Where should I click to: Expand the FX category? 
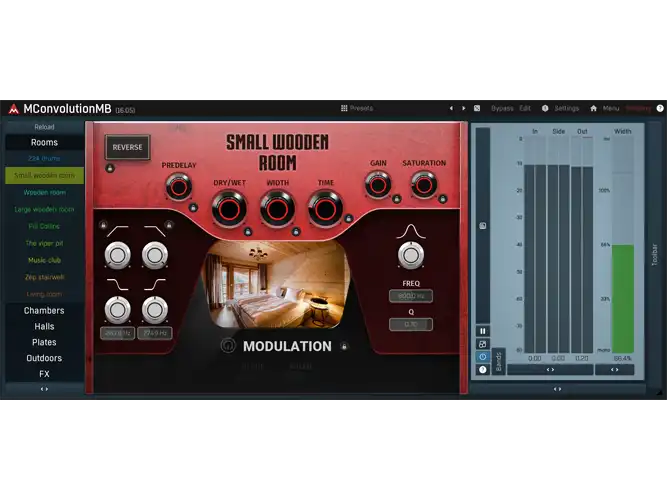point(44,374)
